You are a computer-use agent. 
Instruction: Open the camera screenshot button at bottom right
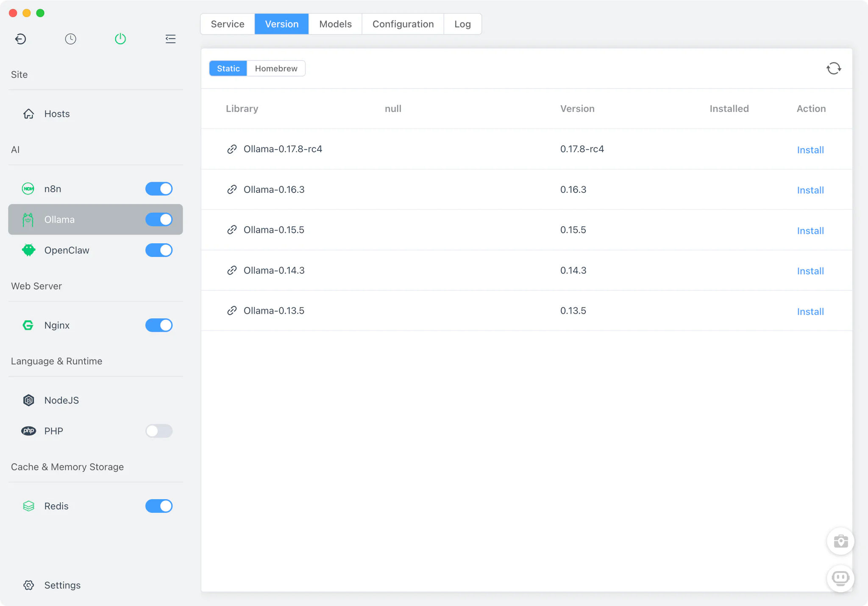(840, 541)
